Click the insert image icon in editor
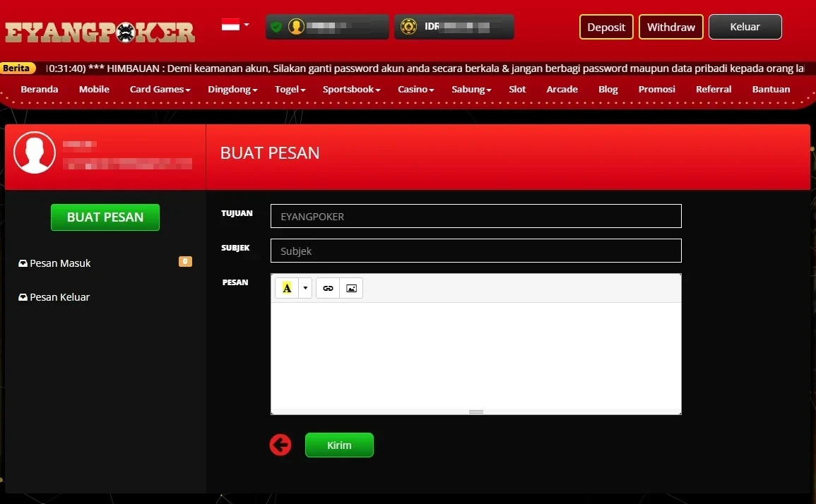 351,288
